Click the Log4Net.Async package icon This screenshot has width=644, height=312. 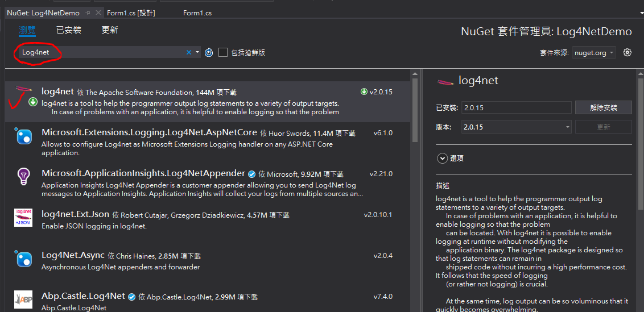(x=23, y=259)
